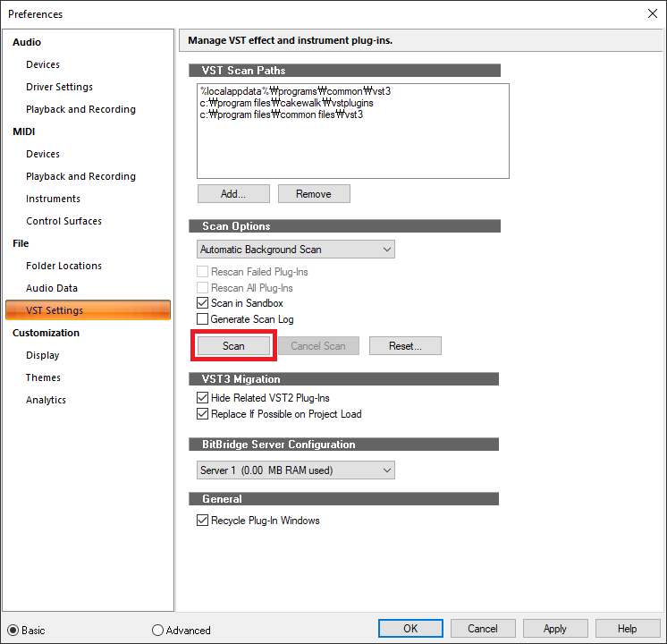The width and height of the screenshot is (667, 644).
Task: Open BitBridge Server 1 dropdown
Action: click(296, 470)
